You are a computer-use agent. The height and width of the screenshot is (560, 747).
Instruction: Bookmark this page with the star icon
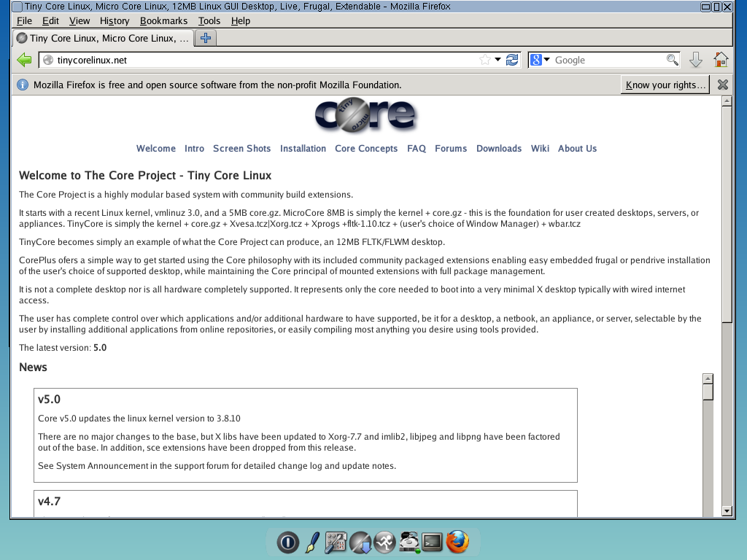click(485, 60)
